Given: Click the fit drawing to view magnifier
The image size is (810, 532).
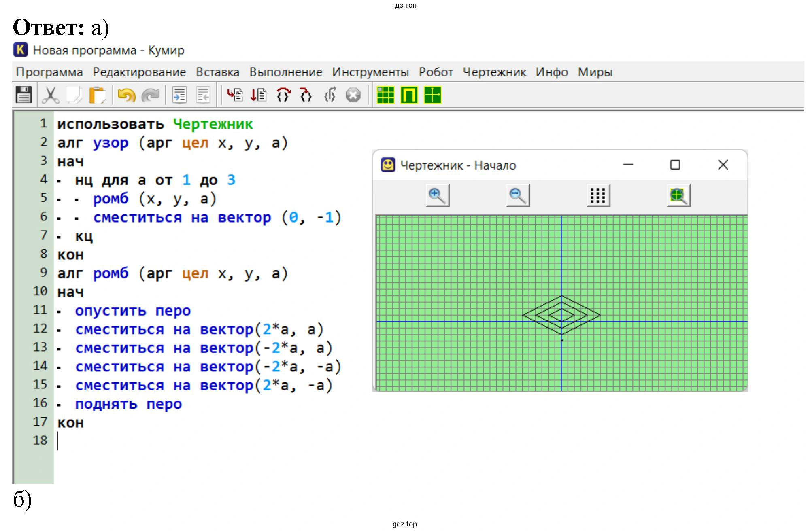Looking at the screenshot, I should [x=678, y=196].
